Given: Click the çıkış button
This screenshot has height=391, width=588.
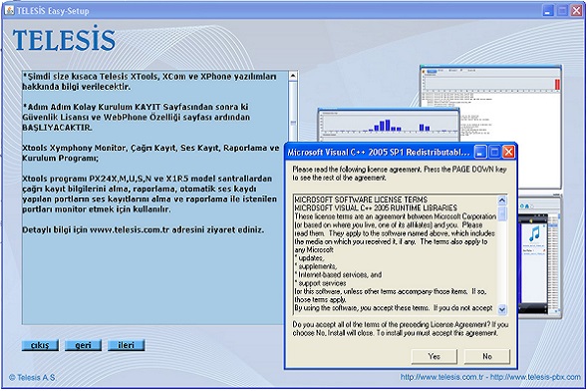Looking at the screenshot, I should pyautogui.click(x=40, y=345).
